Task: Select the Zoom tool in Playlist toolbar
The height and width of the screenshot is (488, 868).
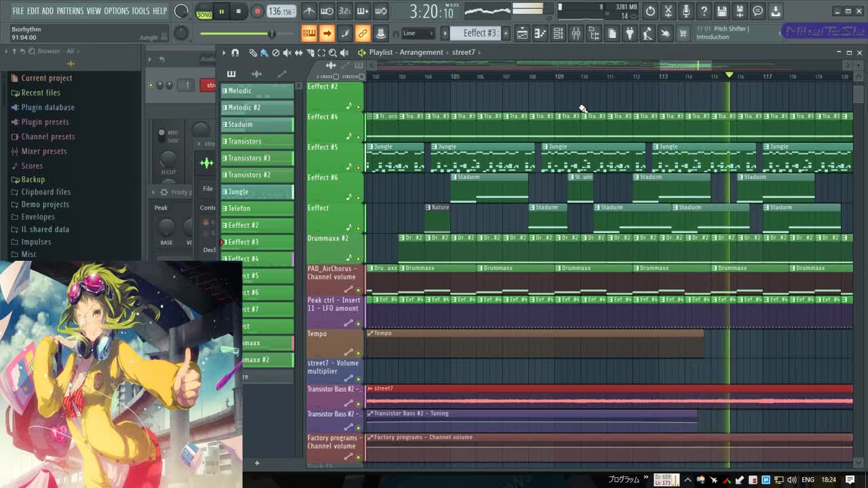Action: pos(333,53)
